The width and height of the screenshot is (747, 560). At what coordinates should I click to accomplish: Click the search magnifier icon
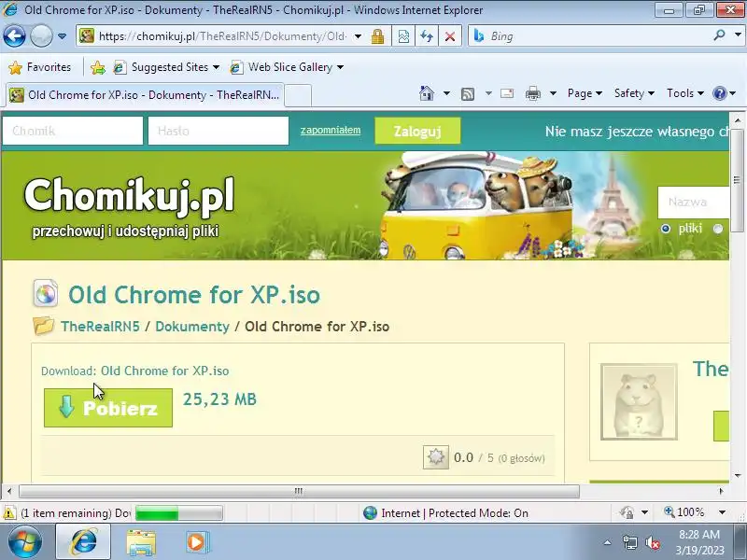point(720,35)
